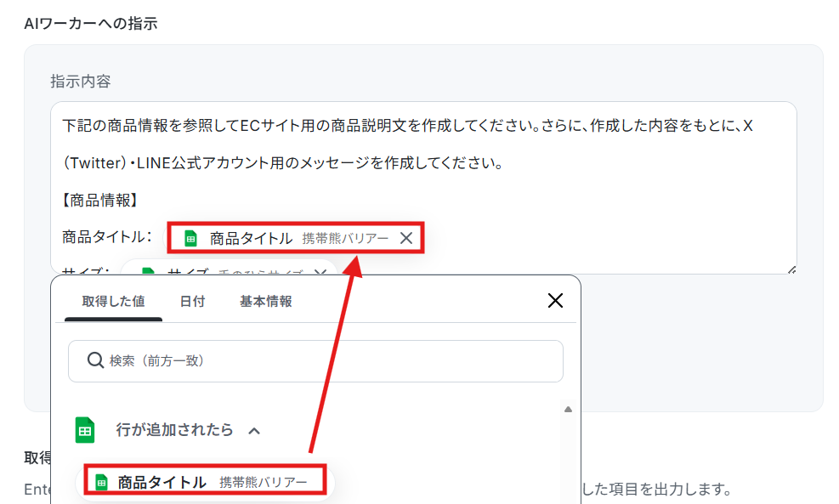Remove the 商品タイトル chip from the instruction
839x504 pixels.
point(406,238)
